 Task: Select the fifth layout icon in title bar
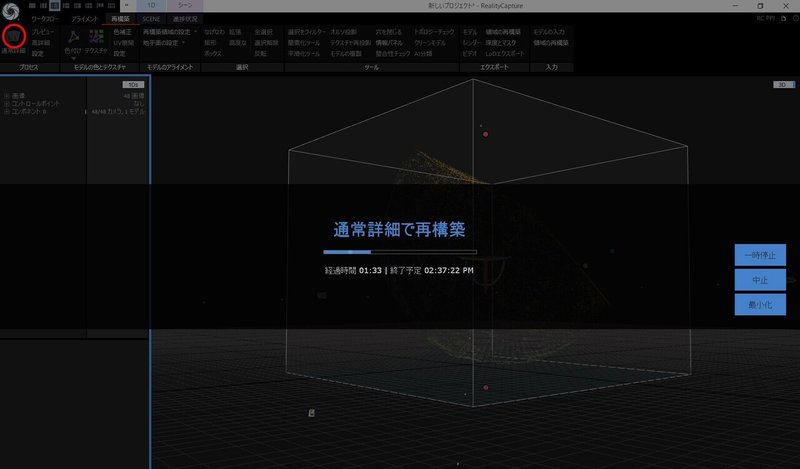(x=77, y=6)
